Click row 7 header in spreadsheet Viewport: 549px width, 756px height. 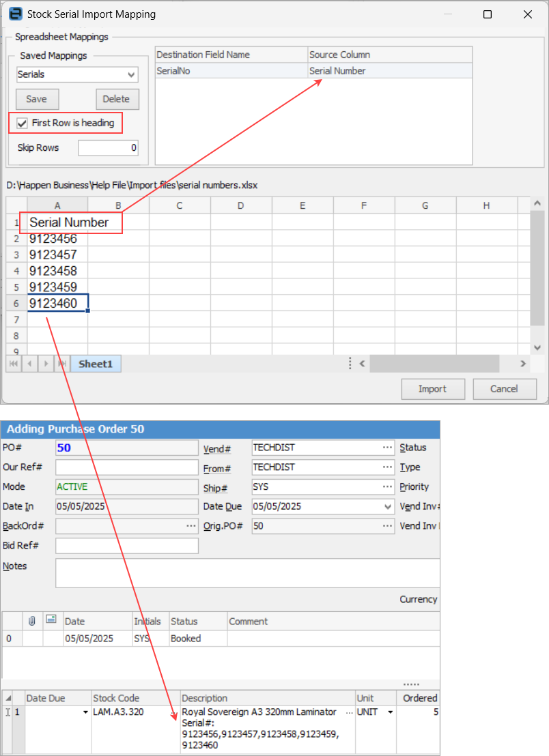[16, 319]
